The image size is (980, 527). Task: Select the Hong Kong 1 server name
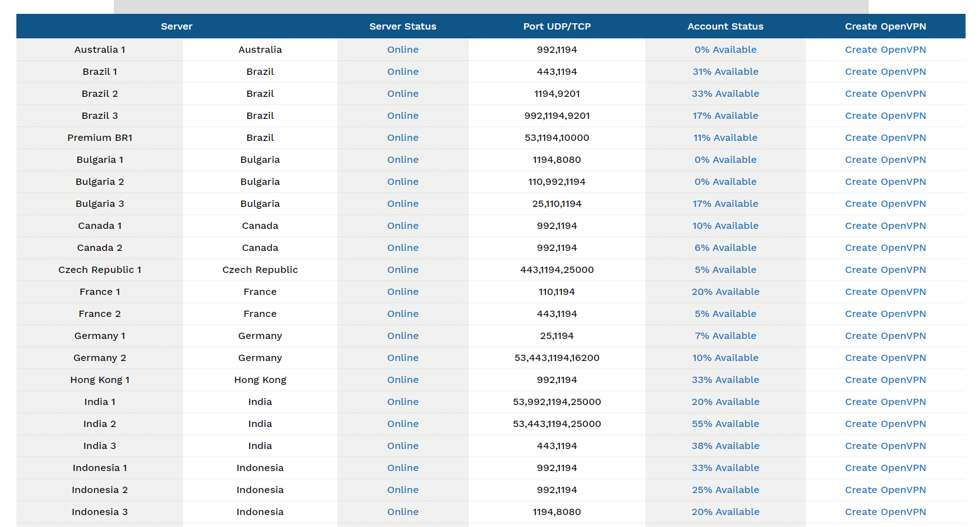99,380
